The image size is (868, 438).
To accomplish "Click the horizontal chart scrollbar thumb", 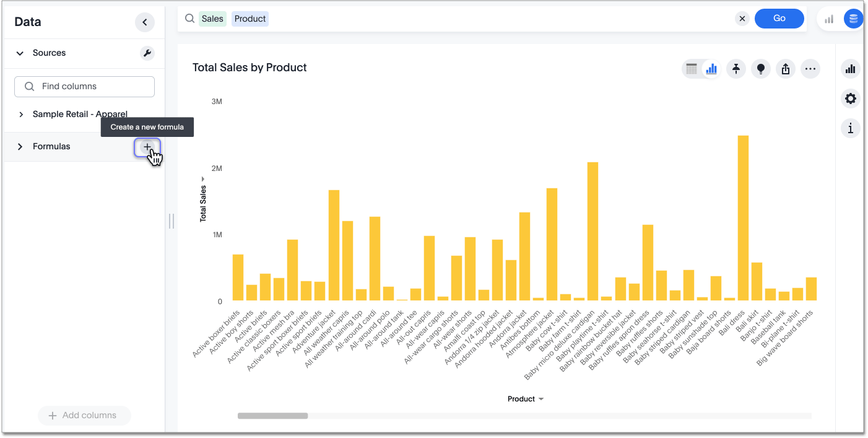I will pyautogui.click(x=272, y=416).
